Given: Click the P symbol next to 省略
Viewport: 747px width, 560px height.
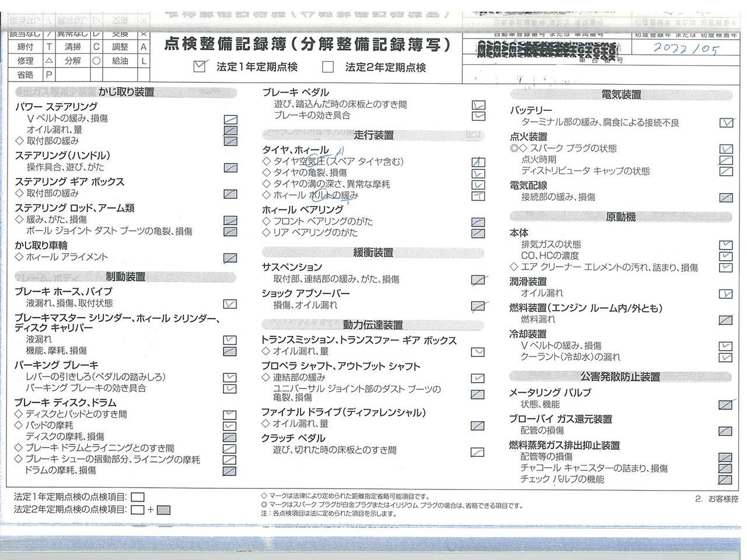Looking at the screenshot, I should [49, 75].
